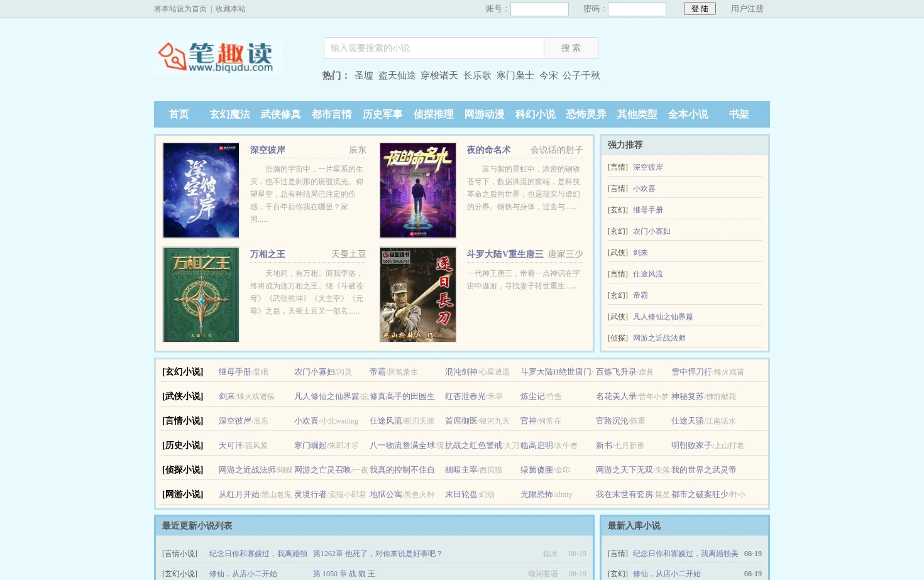This screenshot has width=924, height=580.
Task: Open the 逐日长刀 book cover image
Action: [418, 295]
